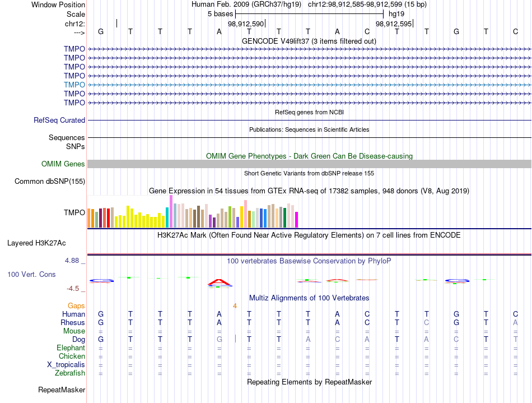Click the orange number 4 in Gaps row

pos(235,306)
